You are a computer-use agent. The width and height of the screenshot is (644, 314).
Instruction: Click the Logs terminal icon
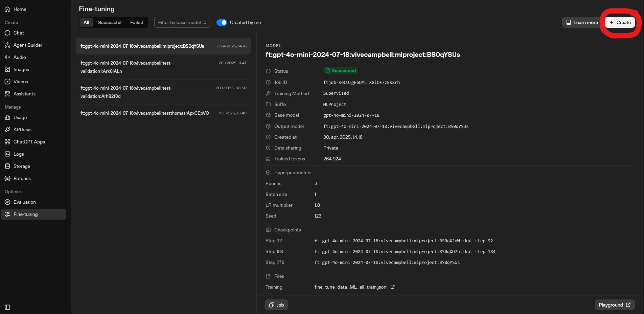point(7,154)
